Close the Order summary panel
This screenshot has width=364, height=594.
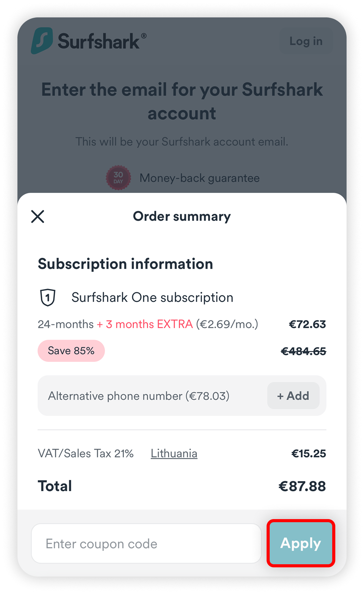[x=38, y=216]
